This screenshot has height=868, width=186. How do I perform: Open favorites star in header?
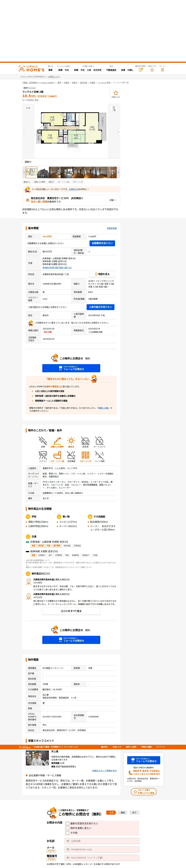tap(152, 70)
